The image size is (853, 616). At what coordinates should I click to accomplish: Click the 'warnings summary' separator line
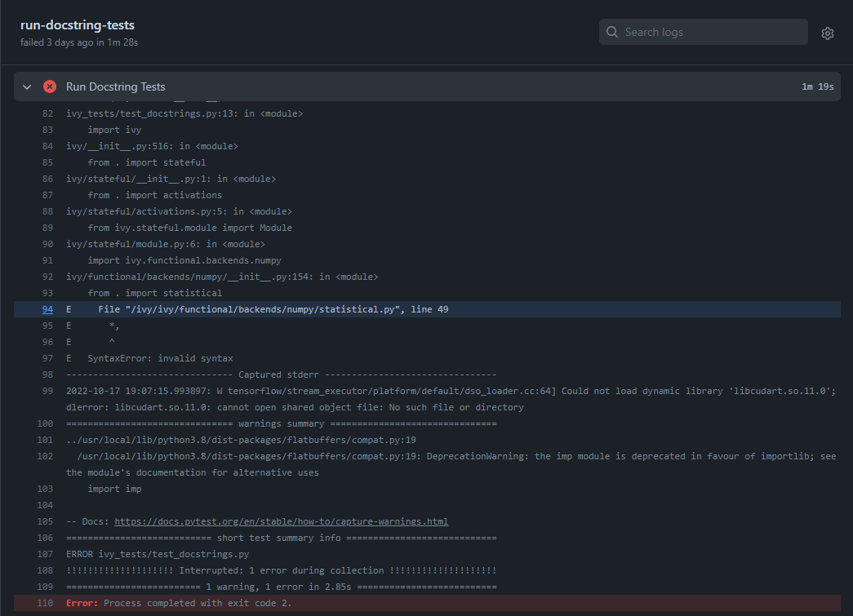282,423
